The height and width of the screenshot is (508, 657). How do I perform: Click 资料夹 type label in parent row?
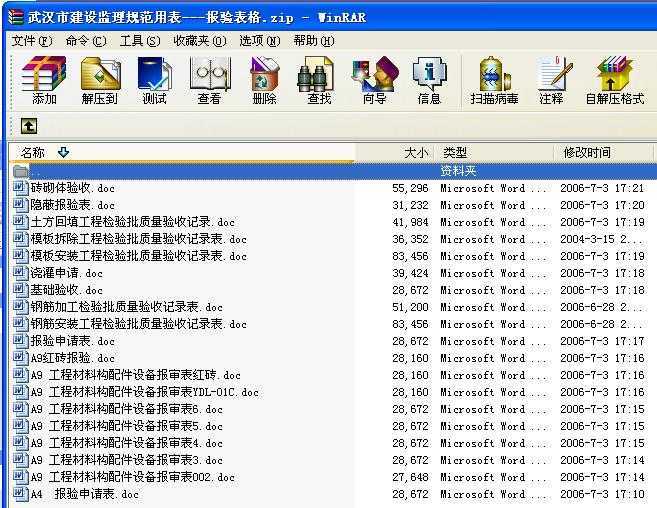coord(458,171)
